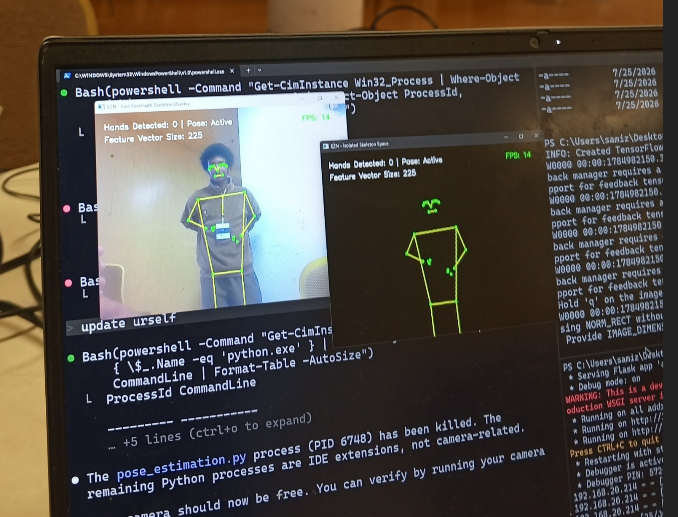Click the red "WARNING: This is a dev" line
Viewport: 678px width, 517px height.
click(614, 393)
